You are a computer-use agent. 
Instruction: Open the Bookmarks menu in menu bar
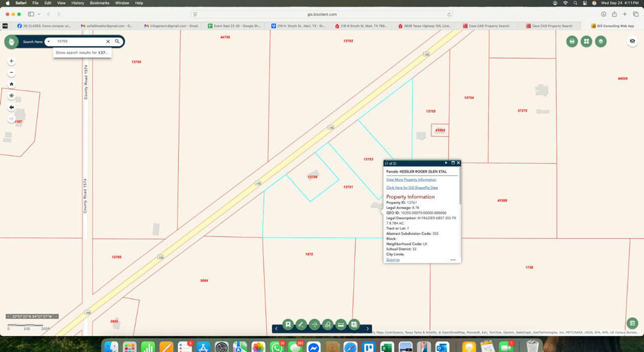(99, 3)
